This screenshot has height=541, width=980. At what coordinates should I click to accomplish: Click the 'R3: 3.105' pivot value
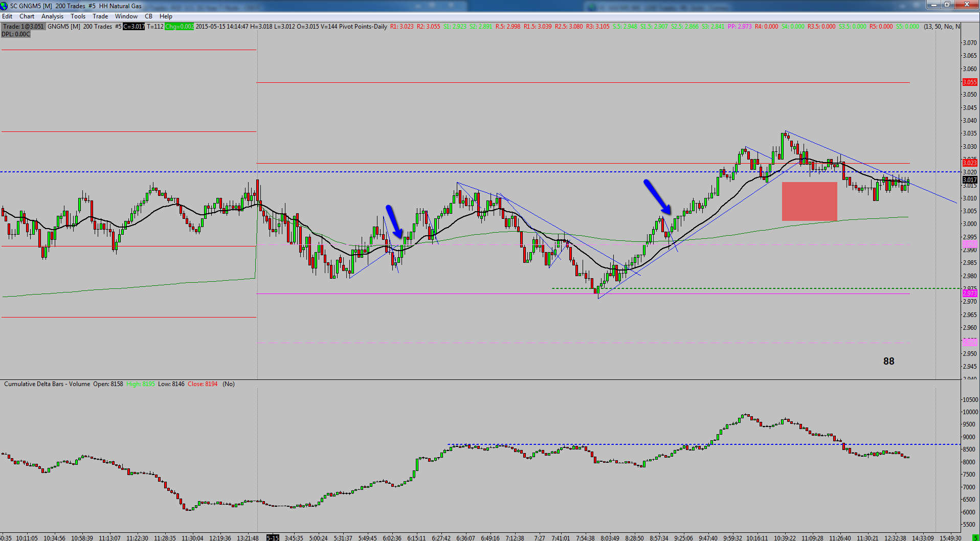(x=597, y=27)
